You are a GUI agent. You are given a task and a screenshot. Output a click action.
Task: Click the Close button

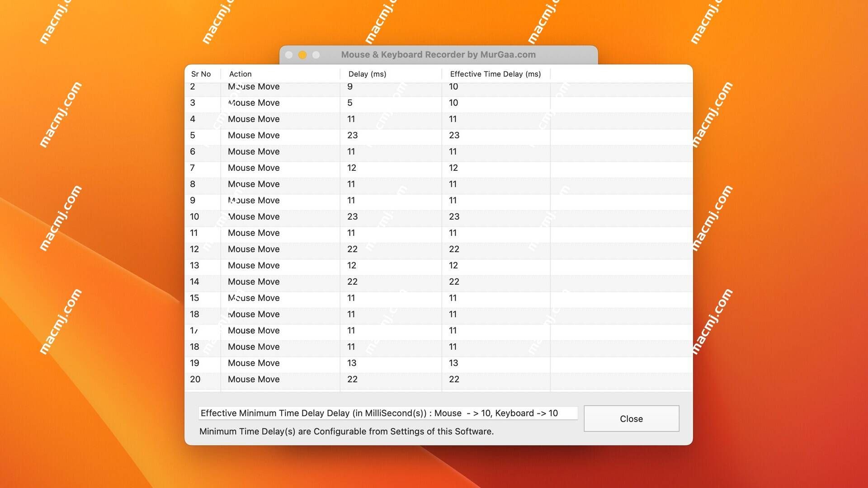pyautogui.click(x=631, y=418)
